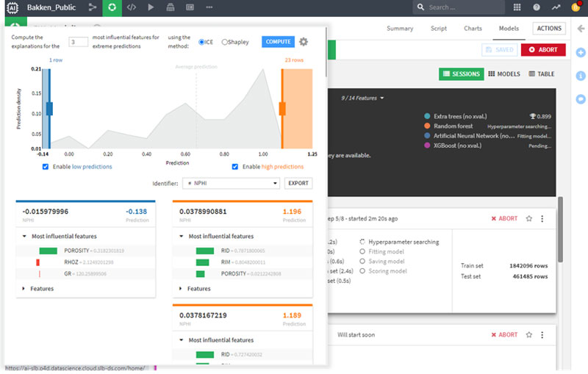Viewport: 588px width, 374px height.
Task: Open the 9 / 14 Features dropdown
Action: [x=362, y=98]
